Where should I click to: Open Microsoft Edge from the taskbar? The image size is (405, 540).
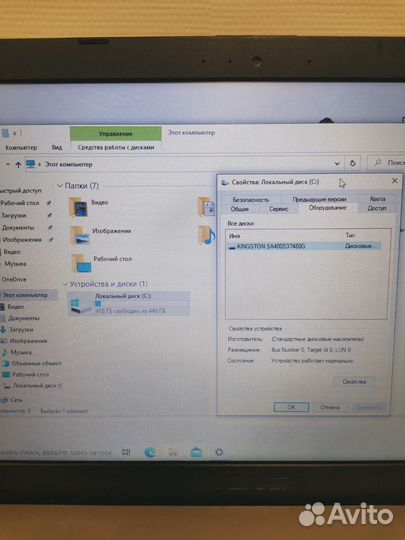(x=150, y=452)
